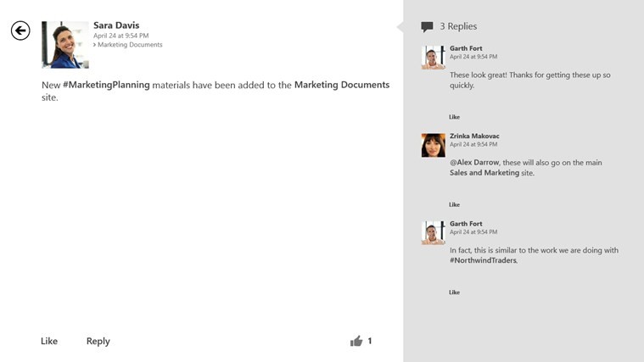Image resolution: width=644 pixels, height=362 pixels.
Task: Click the thumbs up icon on the post
Action: [356, 341]
